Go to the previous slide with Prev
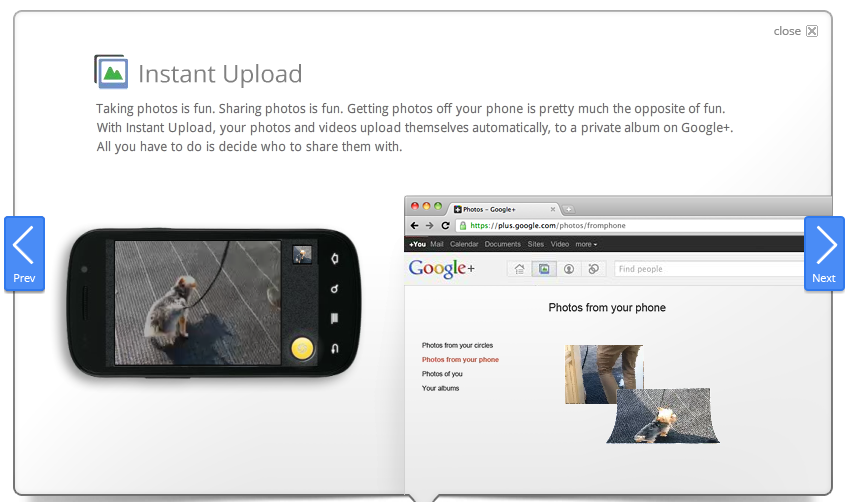Screen dimensions: 845x502 pyautogui.click(x=24, y=254)
